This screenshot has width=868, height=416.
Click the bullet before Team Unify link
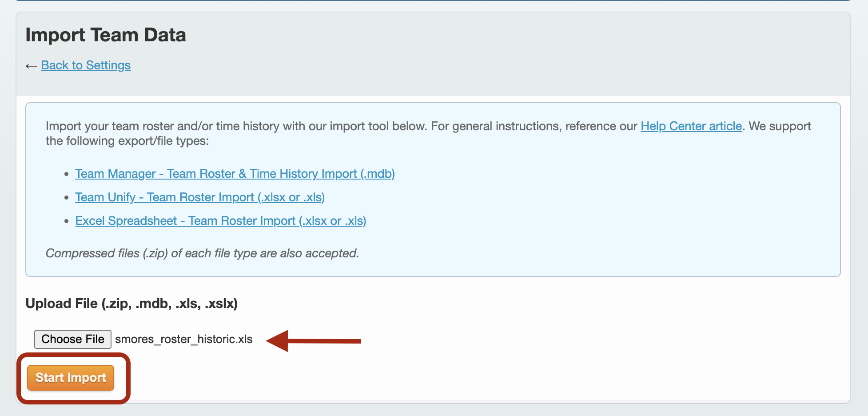click(x=67, y=198)
